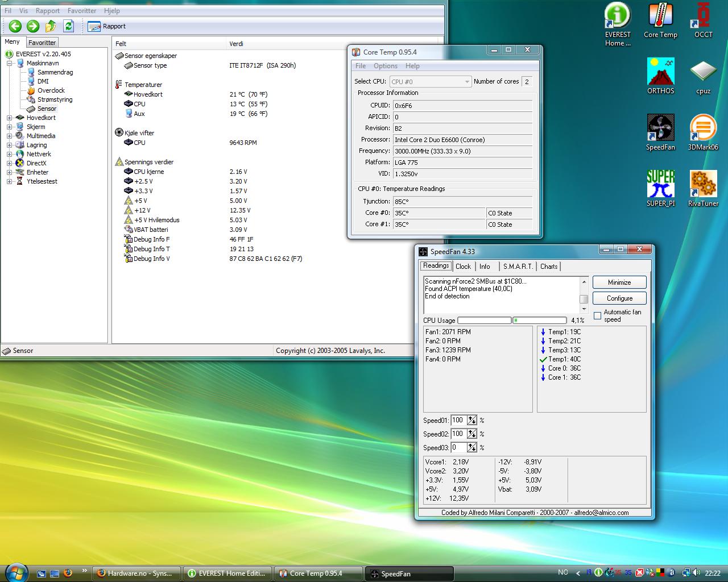
Task: Switch to EVEREST Favoritter tab
Action: click(42, 43)
